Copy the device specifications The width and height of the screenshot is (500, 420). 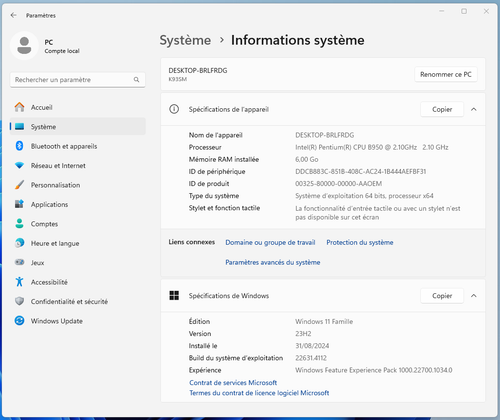(x=442, y=109)
